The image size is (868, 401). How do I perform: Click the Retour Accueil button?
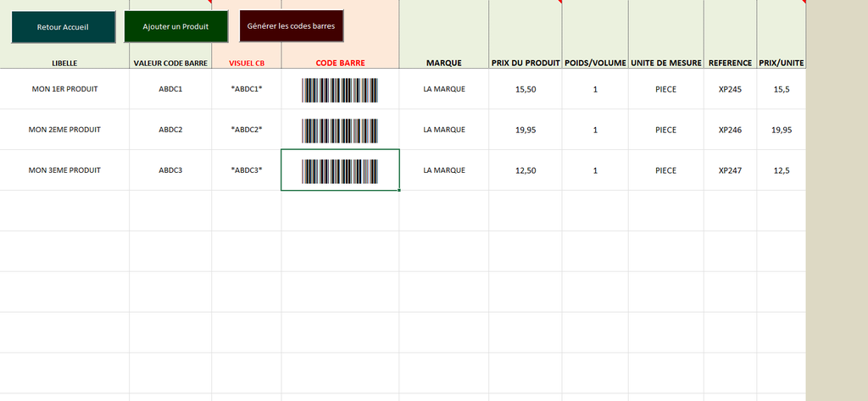(64, 27)
